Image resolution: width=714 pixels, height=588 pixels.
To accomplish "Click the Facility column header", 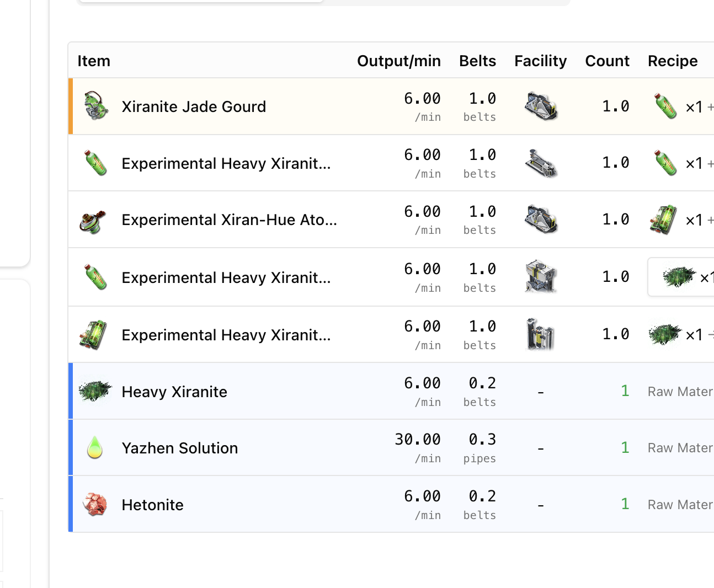I will (541, 61).
